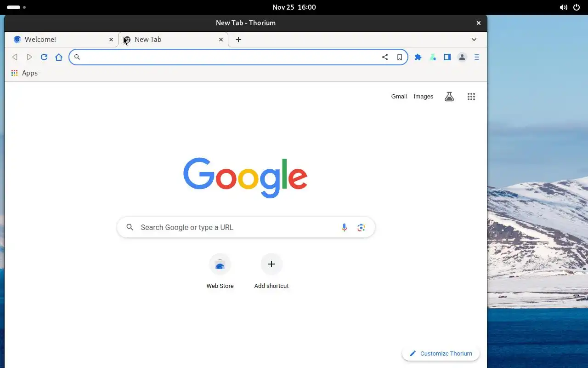Open a new tab with plus button

tap(238, 40)
